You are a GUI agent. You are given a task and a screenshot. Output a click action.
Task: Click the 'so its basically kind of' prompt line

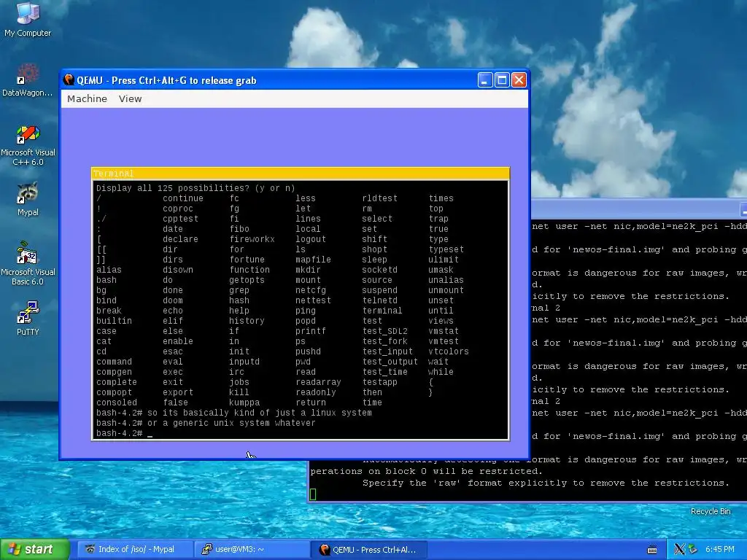coord(234,413)
